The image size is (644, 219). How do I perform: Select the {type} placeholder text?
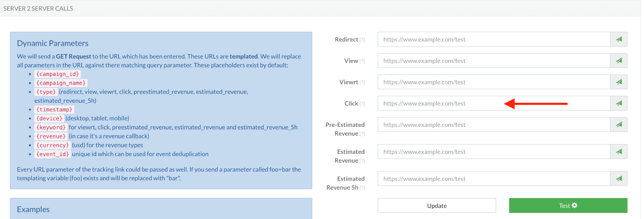pos(46,92)
